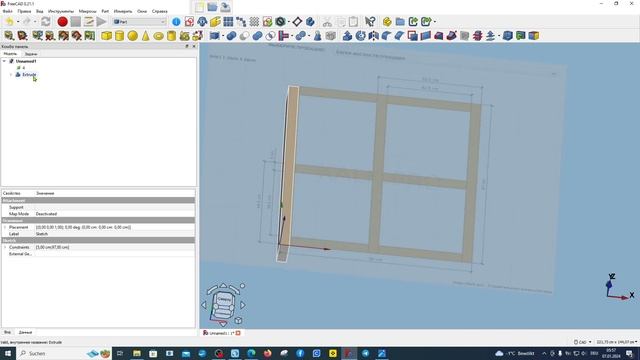Create a Torus primitive
Screen dimensions: 640x360
tap(158, 36)
